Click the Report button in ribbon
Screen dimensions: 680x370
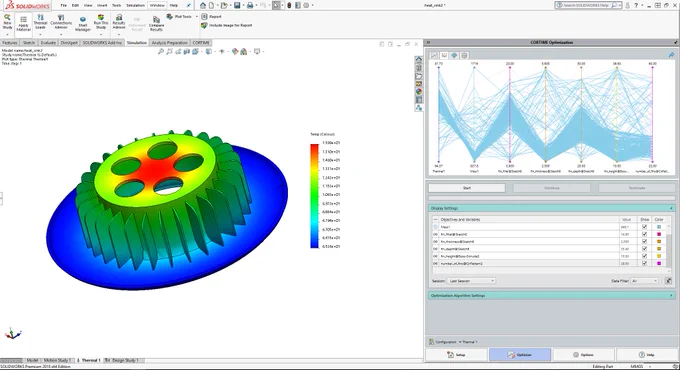(x=212, y=16)
